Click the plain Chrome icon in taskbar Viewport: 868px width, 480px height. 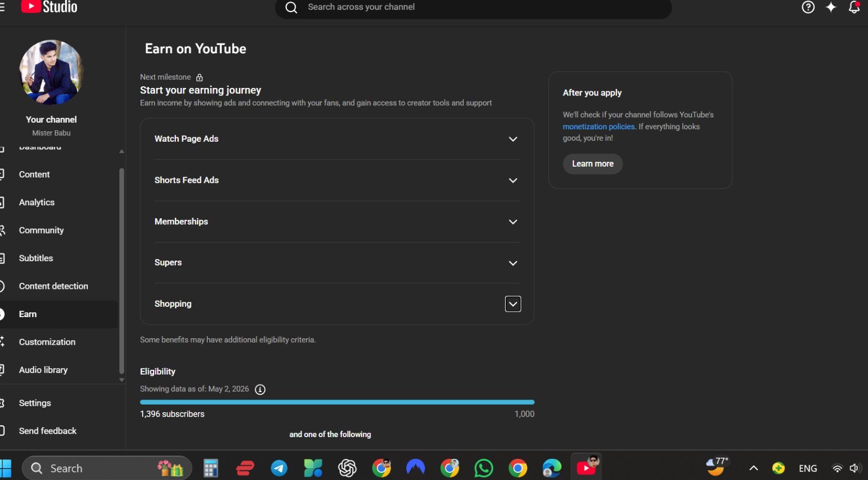point(518,468)
